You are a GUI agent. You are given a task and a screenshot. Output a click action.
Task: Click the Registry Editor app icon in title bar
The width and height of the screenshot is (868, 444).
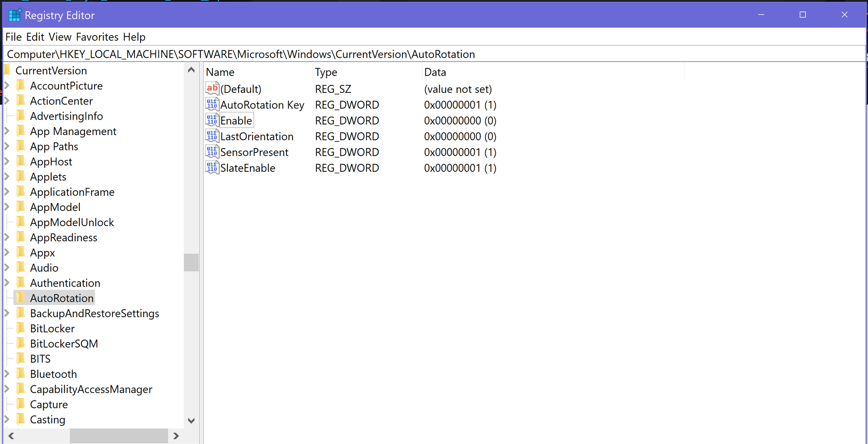point(15,15)
